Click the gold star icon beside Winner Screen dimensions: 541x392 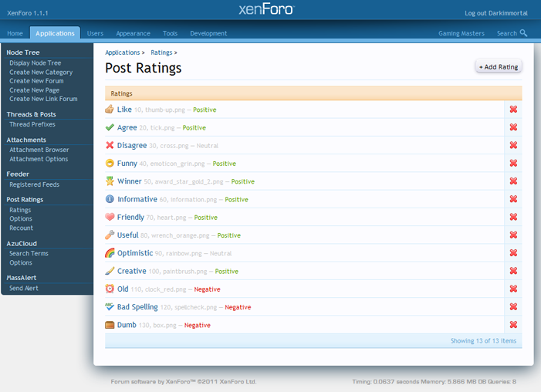tap(110, 181)
